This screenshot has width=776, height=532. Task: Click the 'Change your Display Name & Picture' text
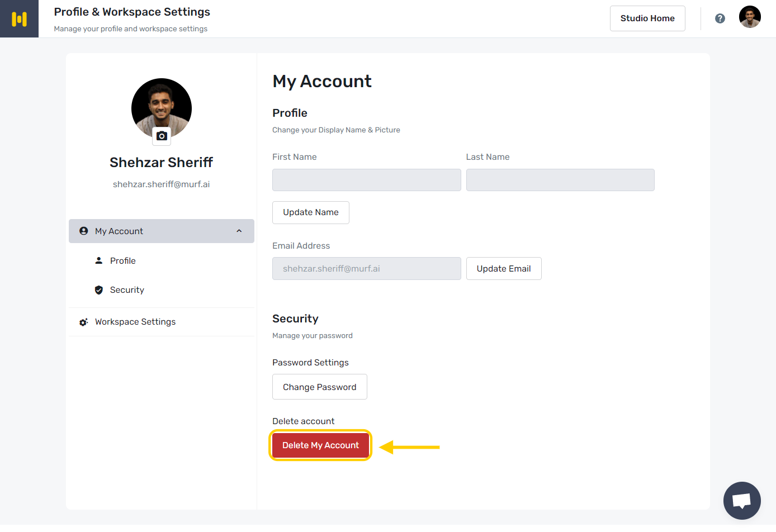[x=336, y=130]
